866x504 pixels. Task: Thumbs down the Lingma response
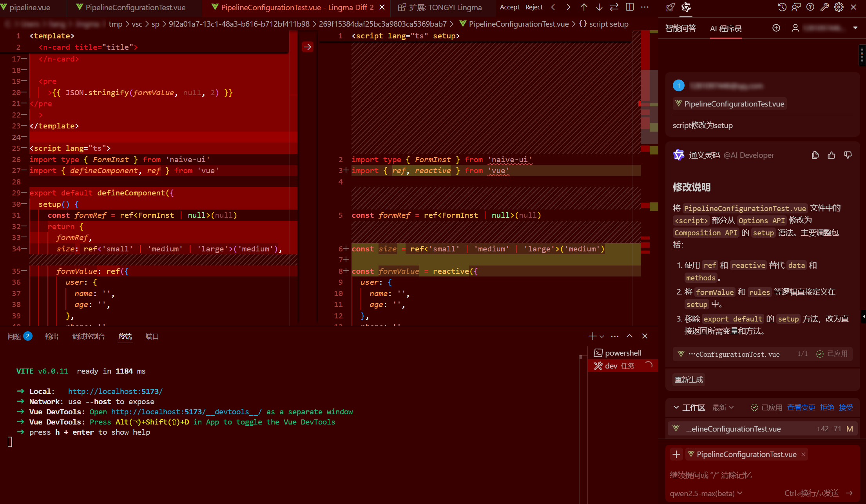point(848,155)
